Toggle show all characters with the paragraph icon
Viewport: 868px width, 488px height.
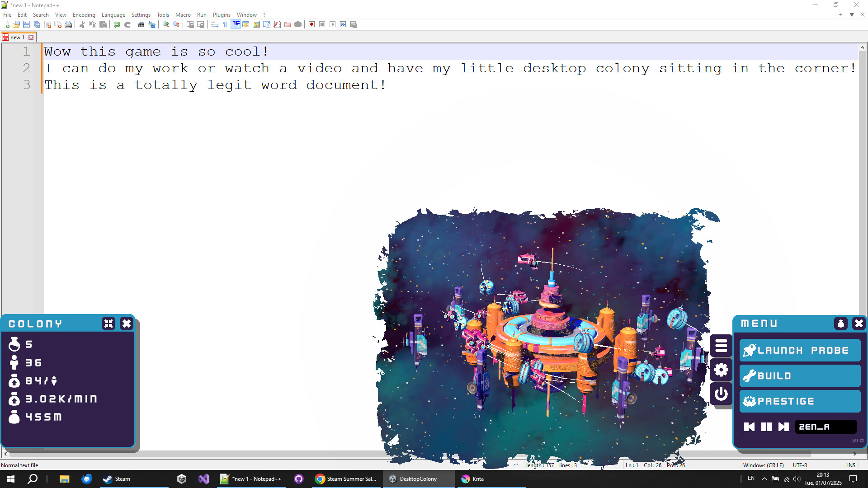(225, 25)
